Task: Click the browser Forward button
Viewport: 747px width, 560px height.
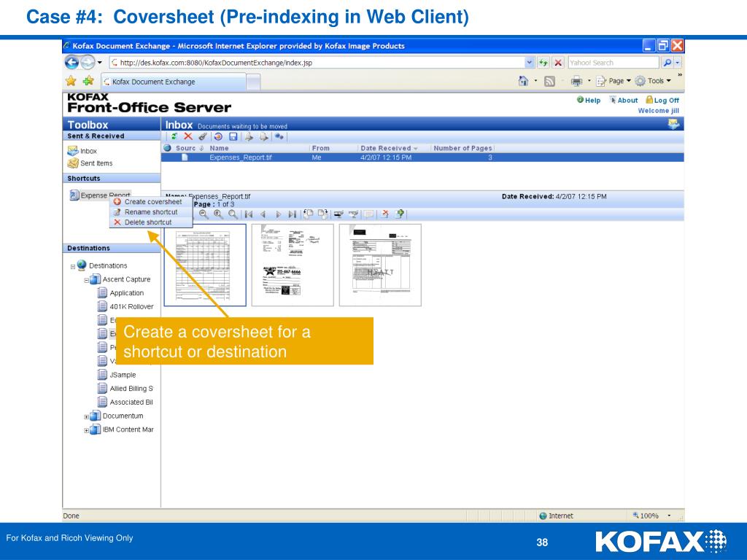Action: (x=88, y=63)
